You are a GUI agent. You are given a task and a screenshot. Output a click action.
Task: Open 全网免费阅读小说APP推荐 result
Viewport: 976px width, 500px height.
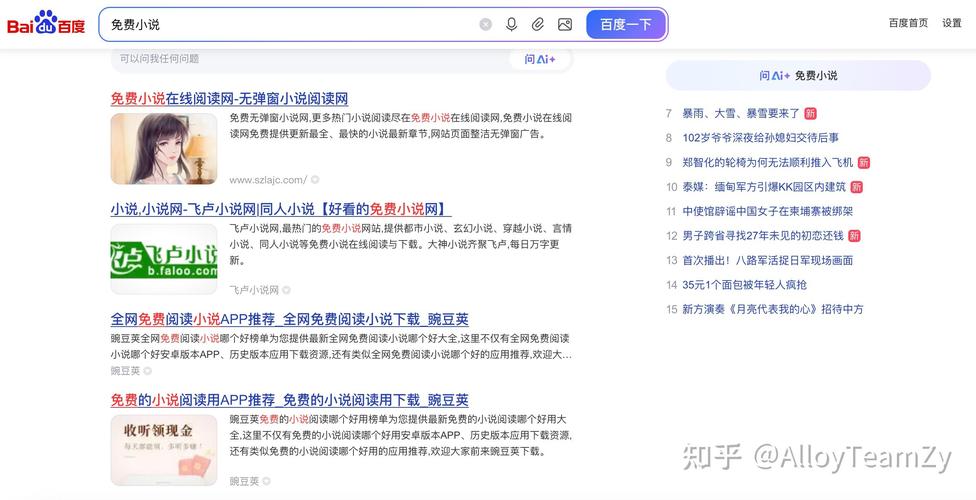(x=289, y=319)
